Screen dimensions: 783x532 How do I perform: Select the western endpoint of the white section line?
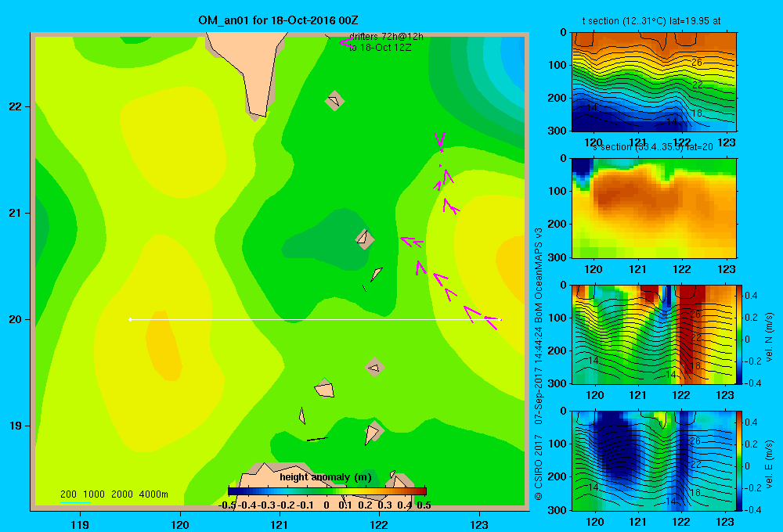(130, 319)
